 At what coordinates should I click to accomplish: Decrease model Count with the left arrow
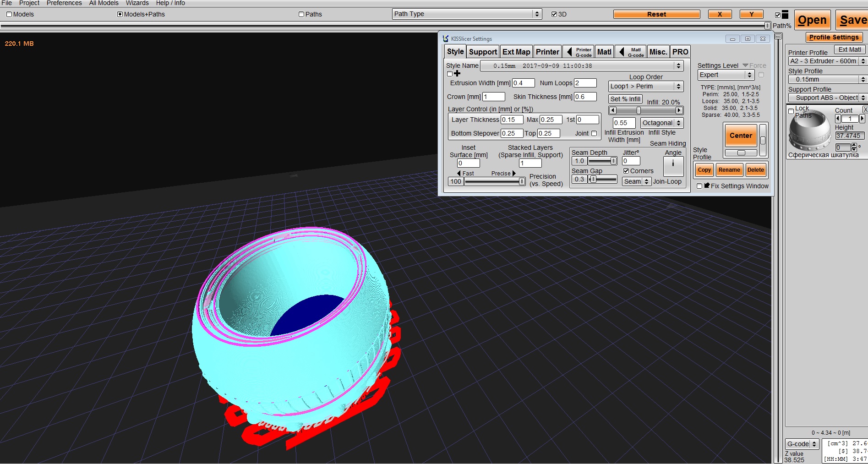point(838,119)
